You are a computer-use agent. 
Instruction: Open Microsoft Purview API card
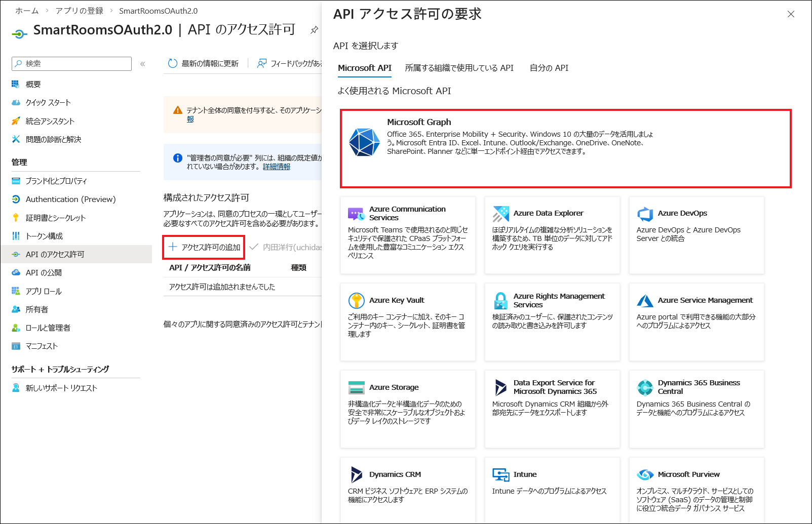click(x=696, y=489)
